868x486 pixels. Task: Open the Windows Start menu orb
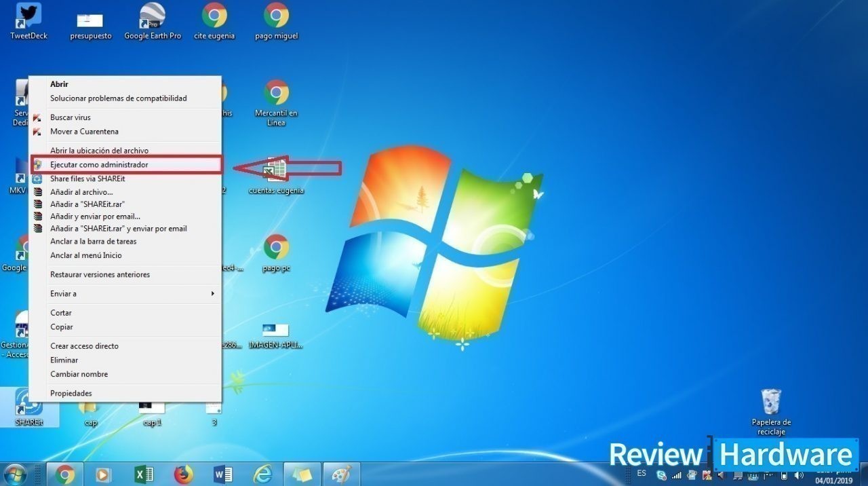click(x=15, y=474)
